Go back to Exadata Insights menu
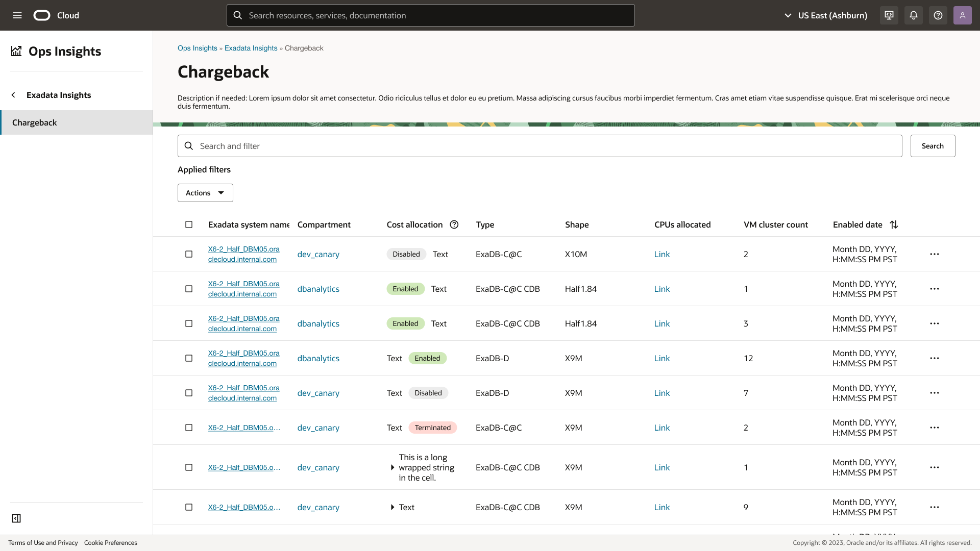Image resolution: width=980 pixels, height=551 pixels. pyautogui.click(x=14, y=95)
